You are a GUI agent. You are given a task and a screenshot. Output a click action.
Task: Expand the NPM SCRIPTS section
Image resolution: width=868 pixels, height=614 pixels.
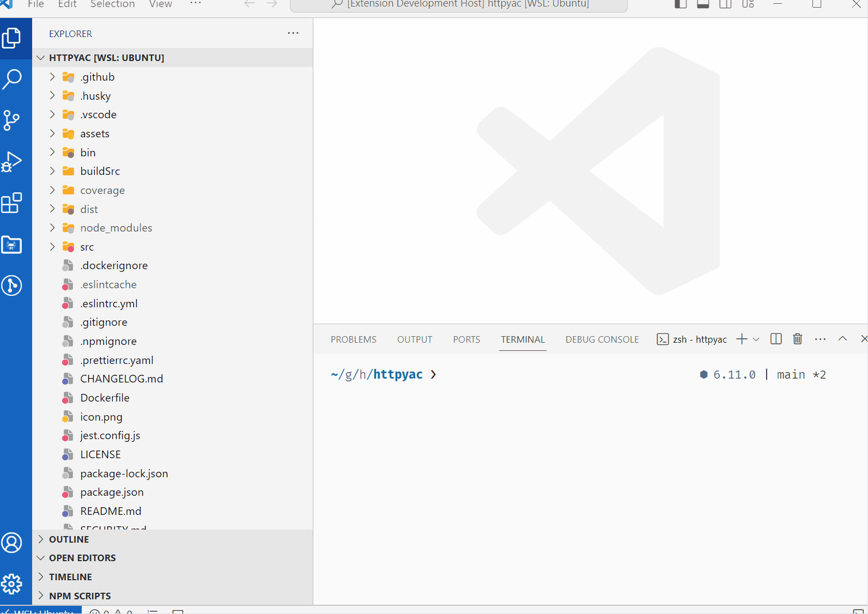(173, 596)
